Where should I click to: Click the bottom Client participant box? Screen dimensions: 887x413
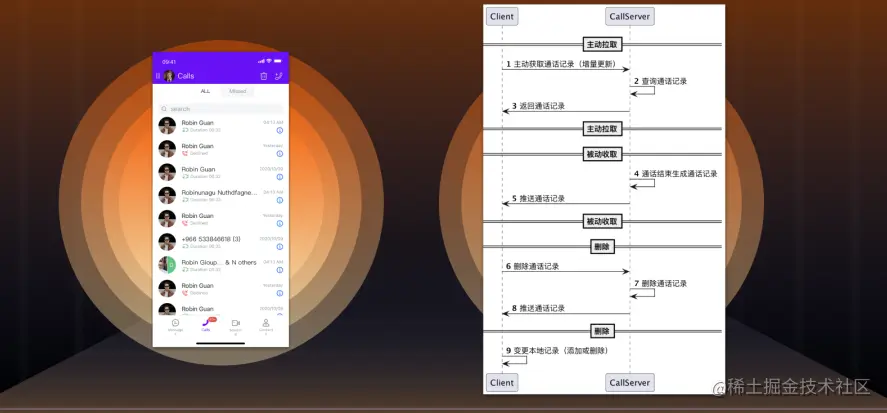click(502, 382)
